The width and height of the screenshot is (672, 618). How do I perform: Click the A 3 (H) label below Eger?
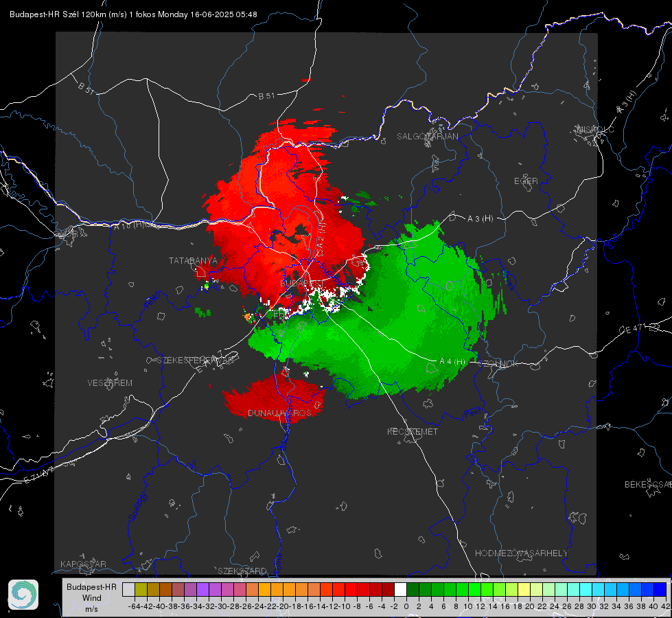(480, 219)
